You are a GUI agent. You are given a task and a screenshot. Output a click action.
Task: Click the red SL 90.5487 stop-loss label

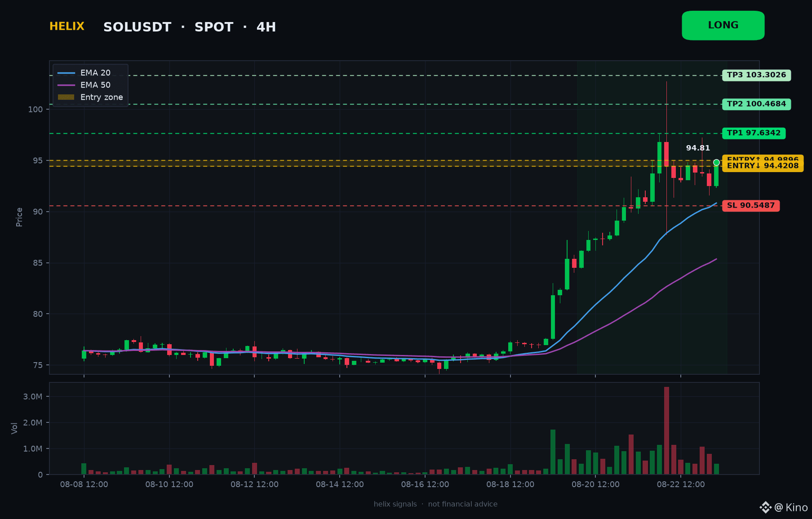click(x=751, y=206)
